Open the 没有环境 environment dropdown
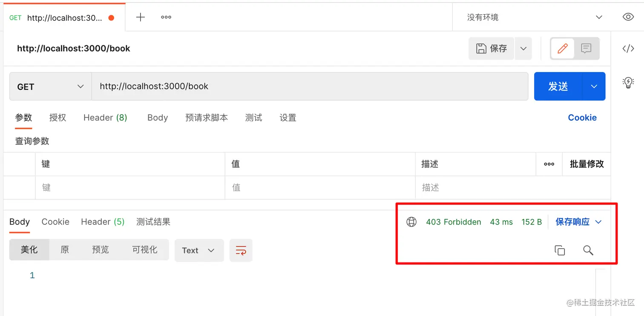The image size is (644, 316). pyautogui.click(x=534, y=17)
